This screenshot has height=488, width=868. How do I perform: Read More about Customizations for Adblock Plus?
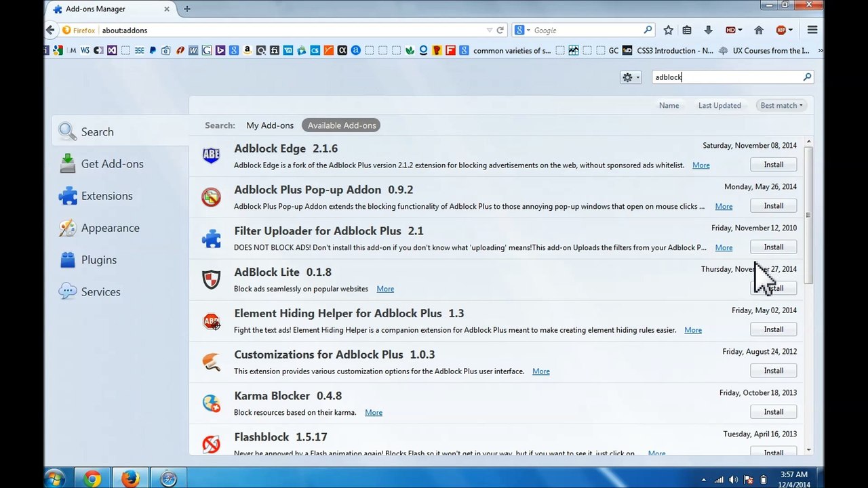click(x=541, y=371)
